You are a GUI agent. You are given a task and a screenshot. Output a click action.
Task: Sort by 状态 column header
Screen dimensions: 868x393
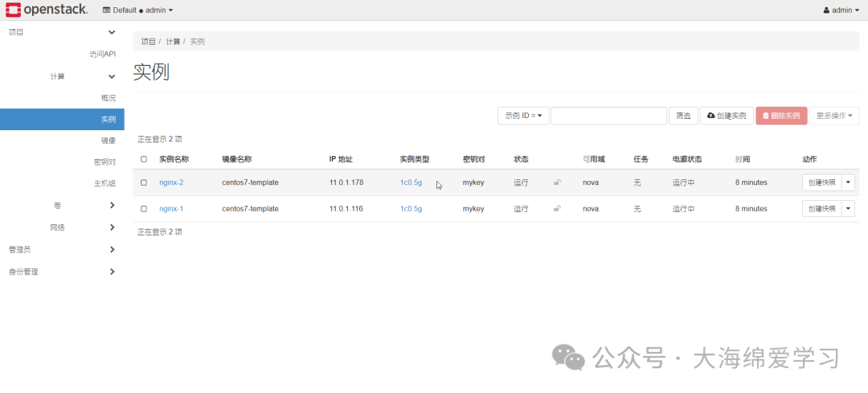(x=521, y=159)
